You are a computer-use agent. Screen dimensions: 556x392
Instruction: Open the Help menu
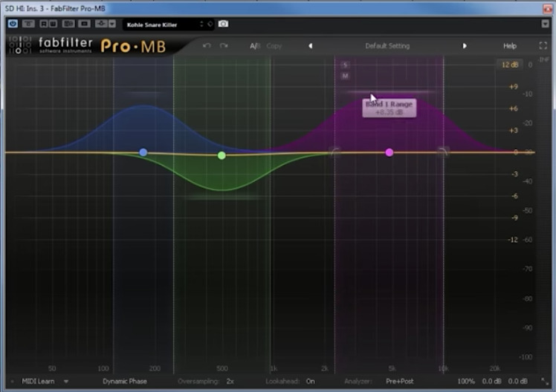tap(510, 46)
